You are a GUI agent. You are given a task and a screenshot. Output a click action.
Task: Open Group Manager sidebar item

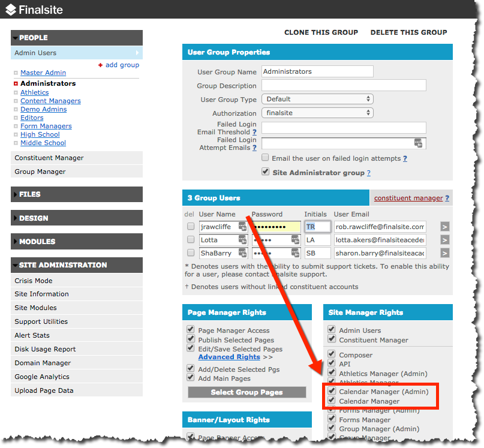tap(77, 172)
